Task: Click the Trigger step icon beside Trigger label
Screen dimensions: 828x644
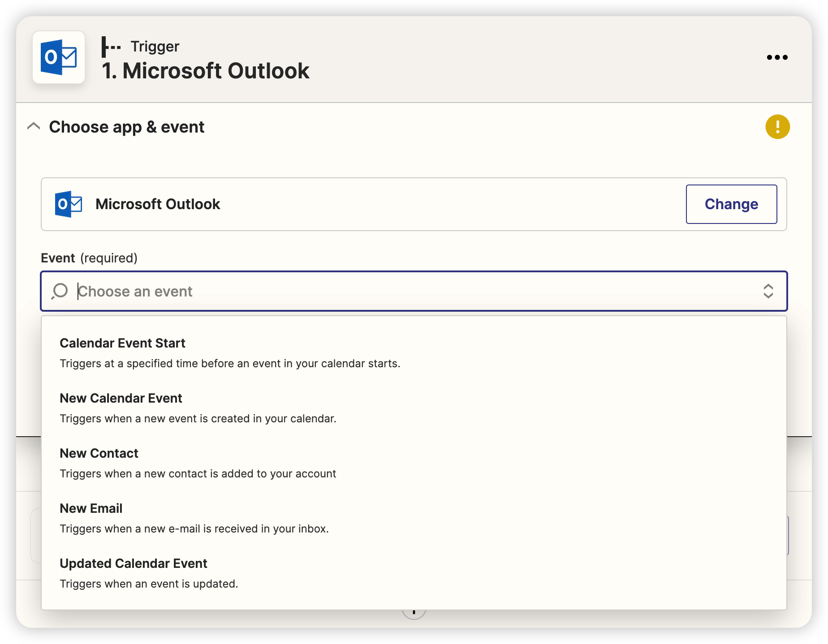Action: coord(111,47)
